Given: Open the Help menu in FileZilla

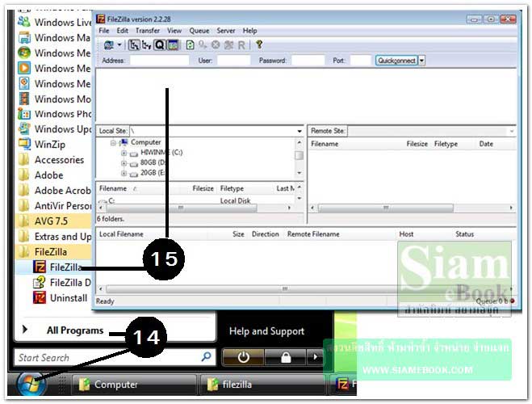Looking at the screenshot, I should click(249, 31).
